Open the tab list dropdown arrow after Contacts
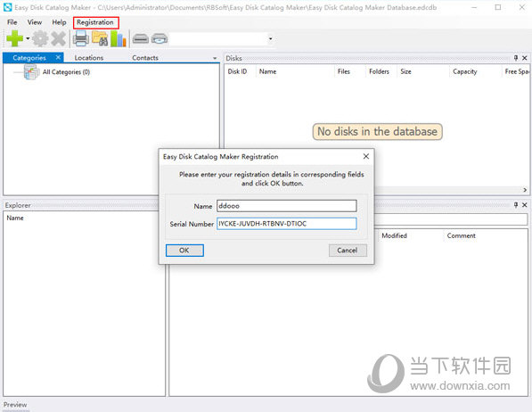The image size is (532, 412). (x=215, y=58)
